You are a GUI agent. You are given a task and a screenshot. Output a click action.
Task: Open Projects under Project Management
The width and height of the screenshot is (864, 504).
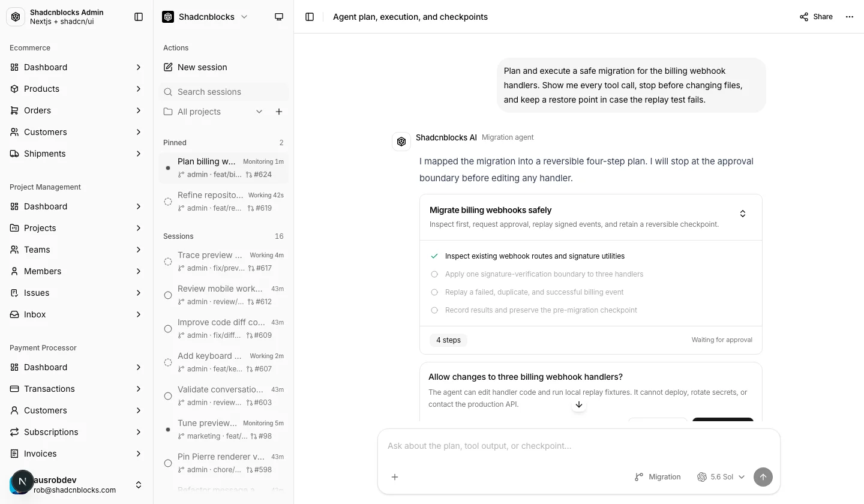(x=77, y=228)
